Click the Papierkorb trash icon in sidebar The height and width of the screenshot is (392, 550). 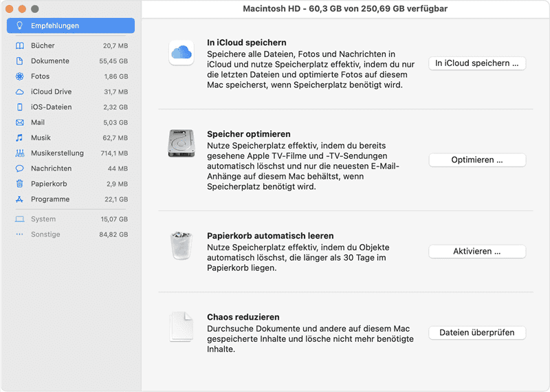(20, 184)
